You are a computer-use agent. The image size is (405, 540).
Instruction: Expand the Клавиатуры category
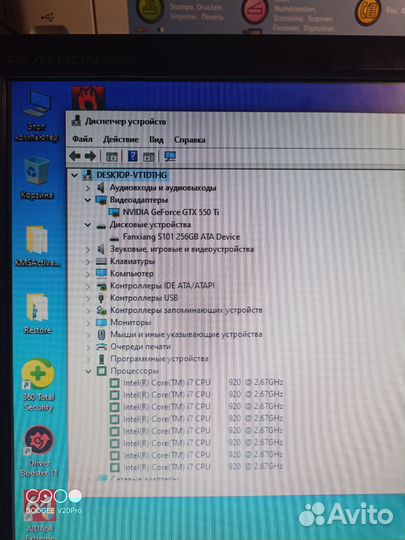87,262
